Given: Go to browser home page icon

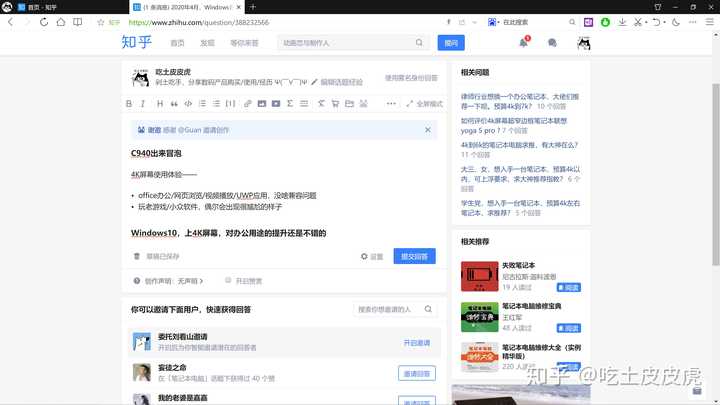Looking at the screenshot, I should [61, 22].
